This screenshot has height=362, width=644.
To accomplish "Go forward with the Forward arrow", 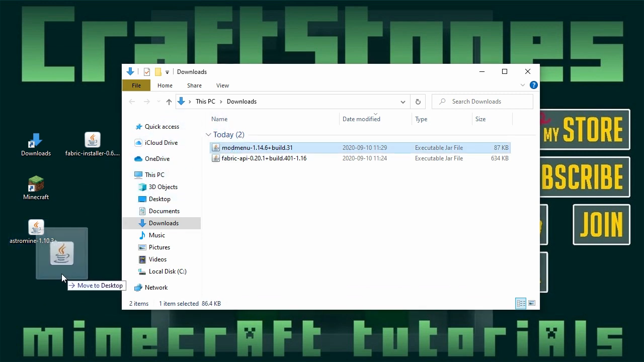I will tap(146, 102).
